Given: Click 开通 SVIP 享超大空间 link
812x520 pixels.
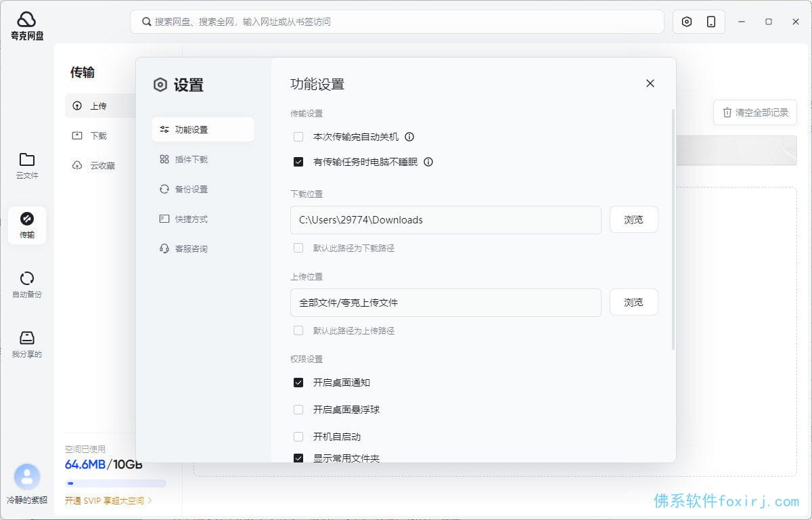Looking at the screenshot, I should (108, 501).
